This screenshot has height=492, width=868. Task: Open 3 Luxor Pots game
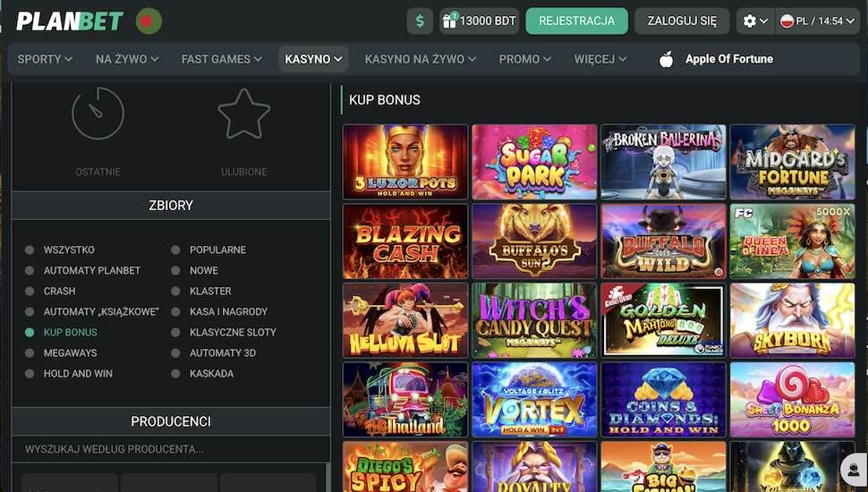click(405, 162)
